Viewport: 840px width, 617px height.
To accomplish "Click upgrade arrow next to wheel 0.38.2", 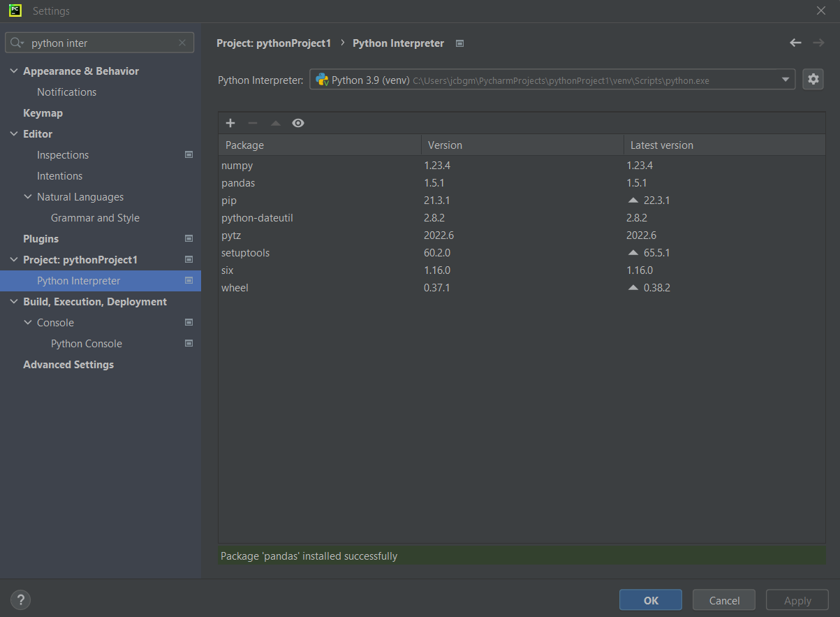I will click(633, 287).
